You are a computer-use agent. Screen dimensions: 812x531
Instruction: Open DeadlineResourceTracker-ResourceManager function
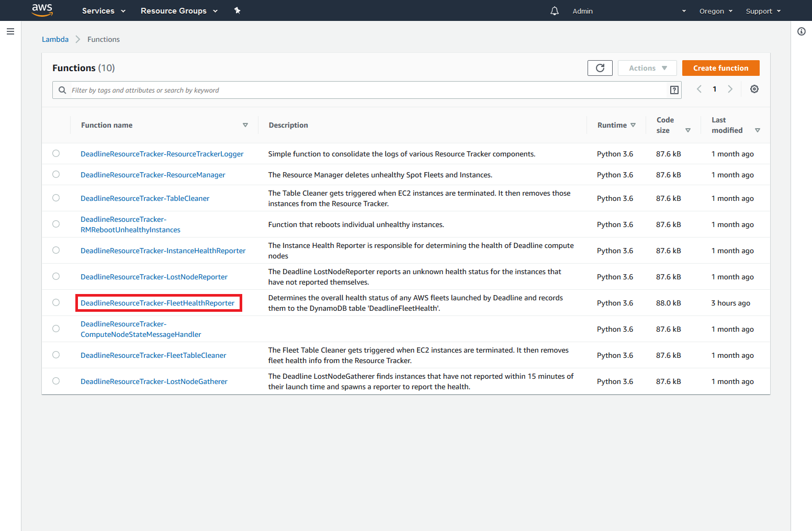[x=153, y=175]
